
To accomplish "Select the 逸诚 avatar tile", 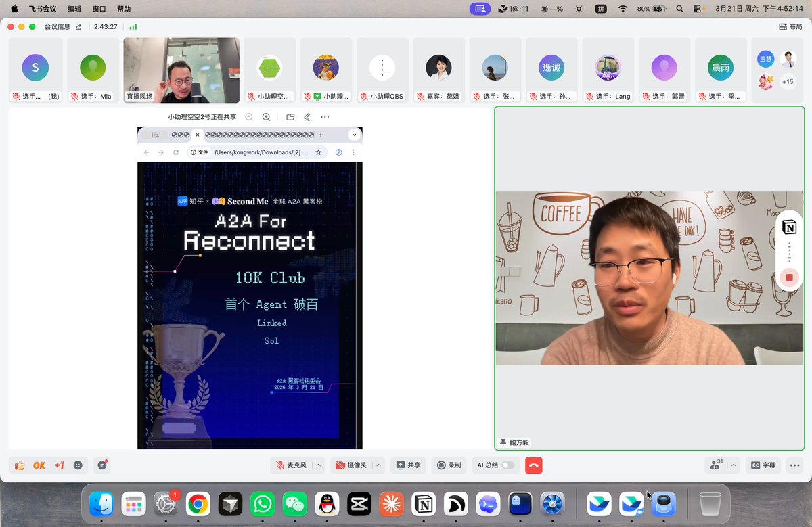I will [x=551, y=70].
